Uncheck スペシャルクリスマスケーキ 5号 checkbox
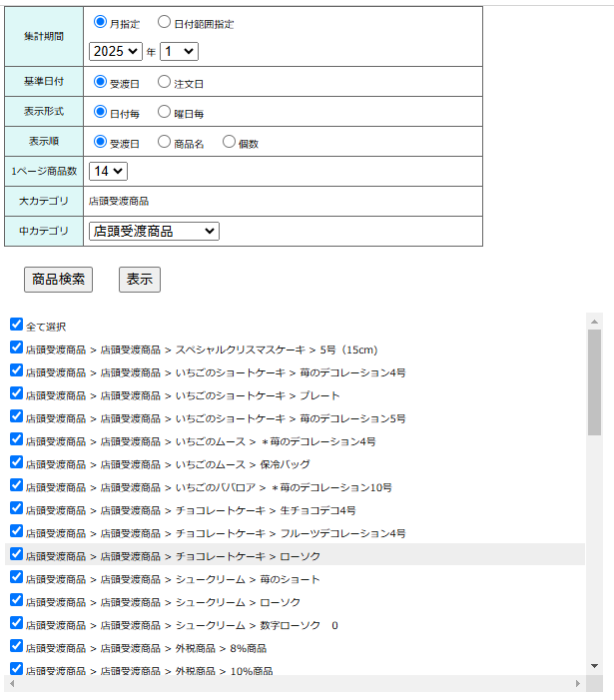 (x=16, y=348)
